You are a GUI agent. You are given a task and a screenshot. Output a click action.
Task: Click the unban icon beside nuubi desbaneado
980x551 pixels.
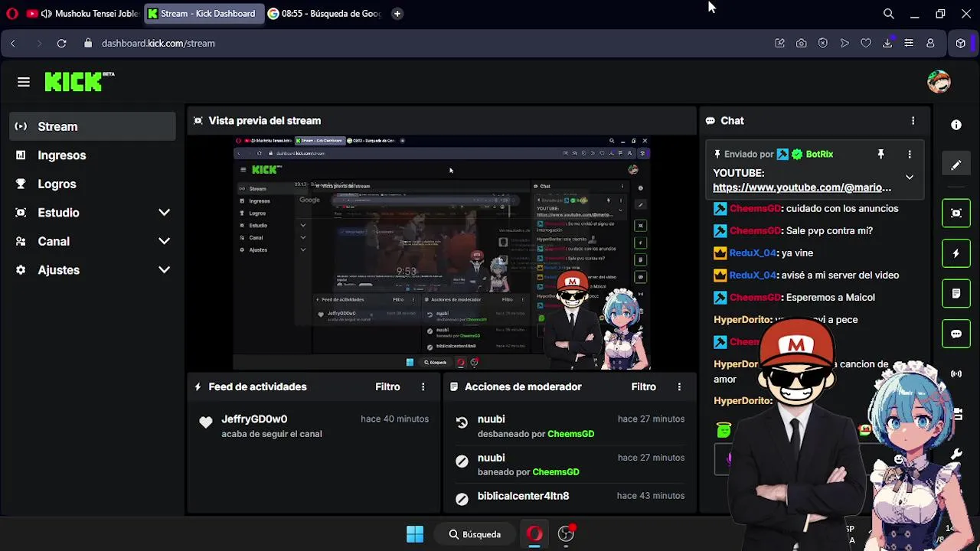coord(462,422)
